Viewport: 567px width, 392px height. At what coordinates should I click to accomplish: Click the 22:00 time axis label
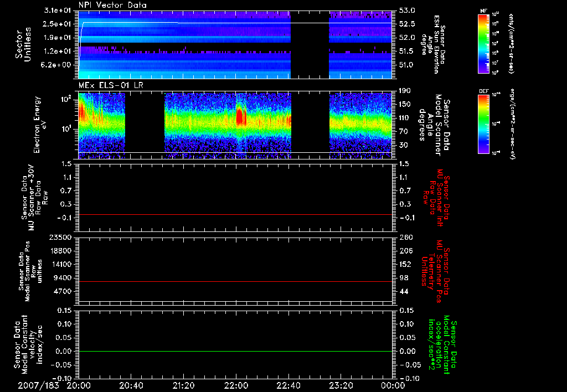(236, 384)
